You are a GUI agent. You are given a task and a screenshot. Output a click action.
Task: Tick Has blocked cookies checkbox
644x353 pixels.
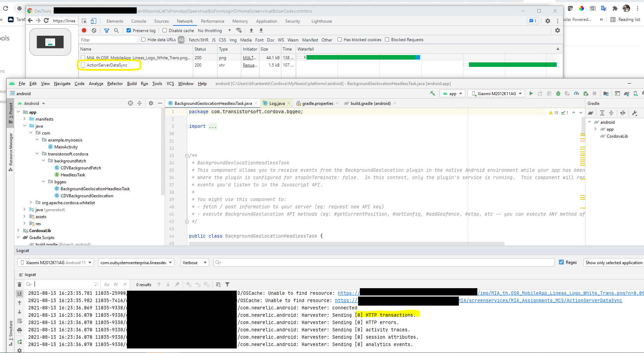coord(340,39)
